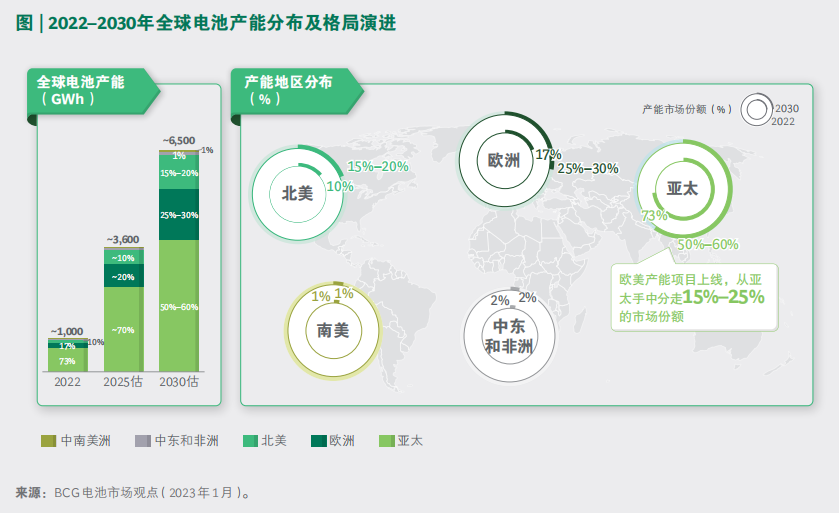Click the ~70% segment of 2025估 bar
This screenshot has width=840, height=514.
(123, 330)
